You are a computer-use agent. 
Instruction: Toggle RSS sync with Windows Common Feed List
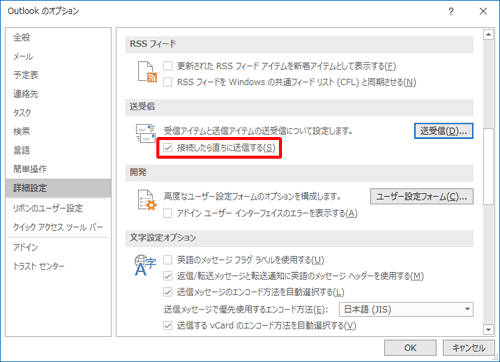pos(168,82)
